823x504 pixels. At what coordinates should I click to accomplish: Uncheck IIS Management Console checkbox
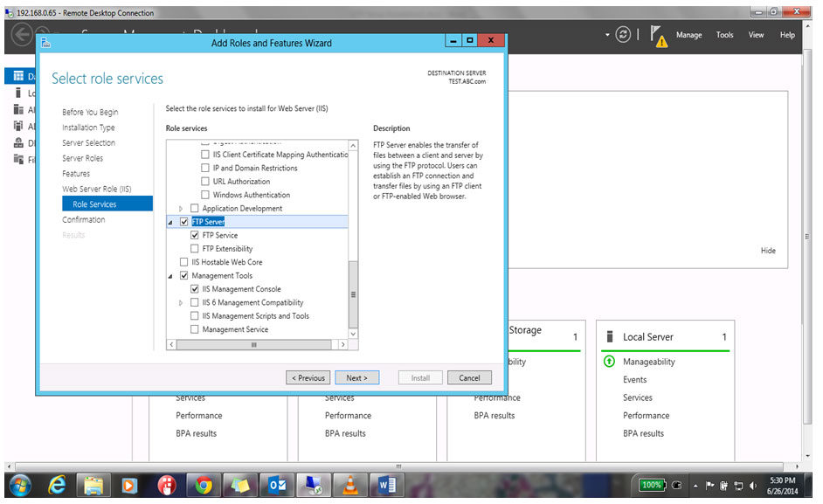[195, 289]
